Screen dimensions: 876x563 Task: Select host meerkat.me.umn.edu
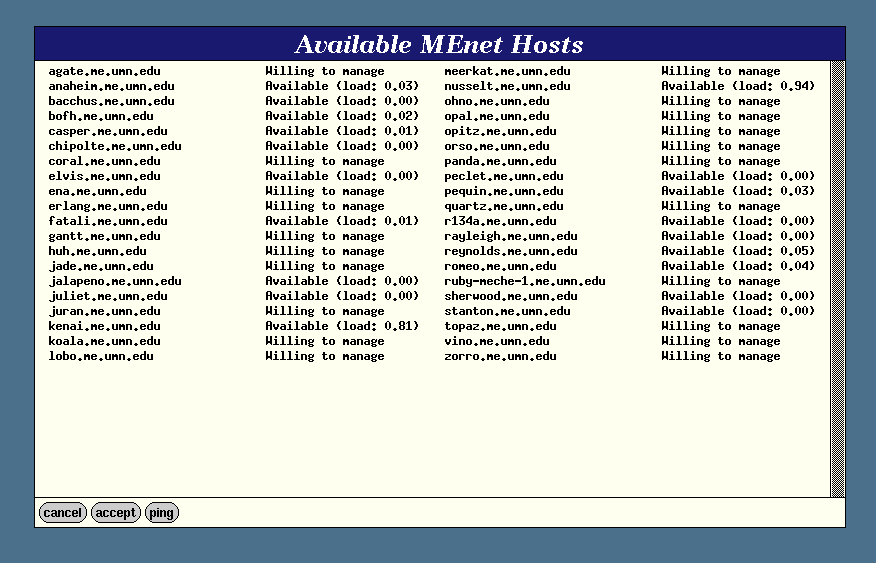(x=507, y=71)
